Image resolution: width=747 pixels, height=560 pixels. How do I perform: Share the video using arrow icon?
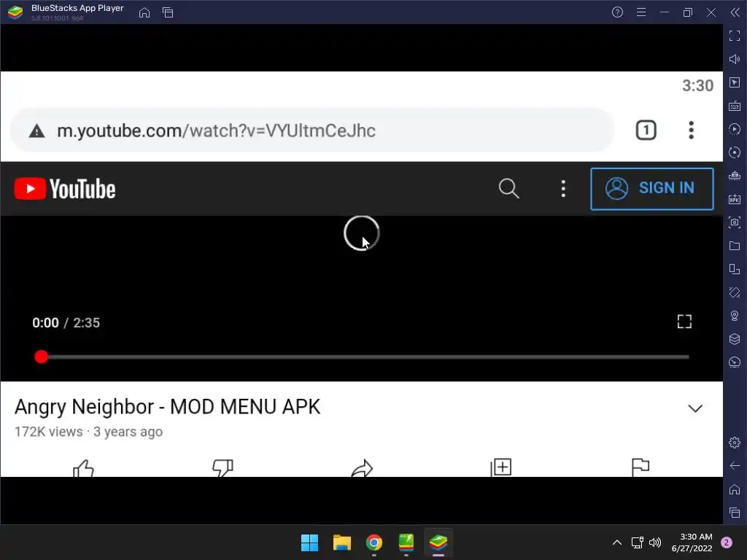(362, 467)
